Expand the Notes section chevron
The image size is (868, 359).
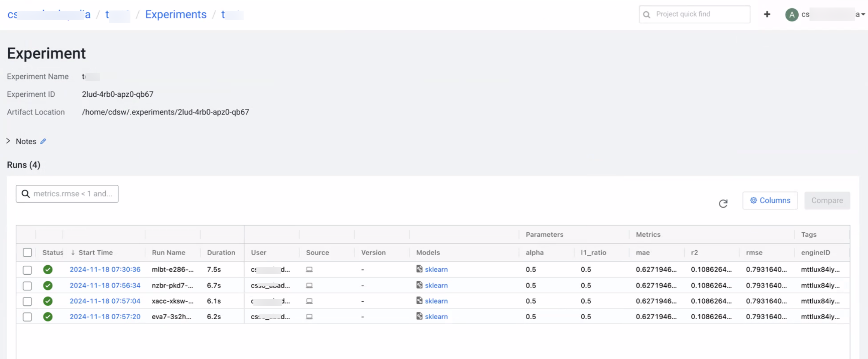click(8, 141)
